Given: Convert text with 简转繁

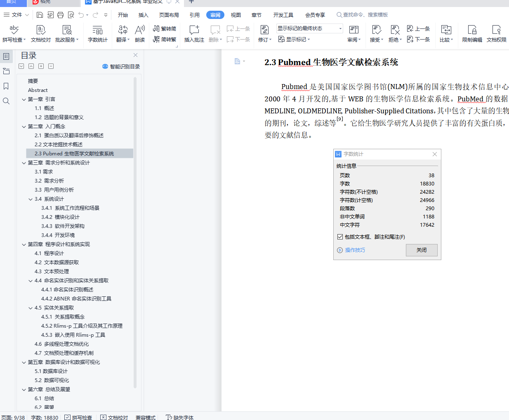Looking at the screenshot, I should 165,39.
